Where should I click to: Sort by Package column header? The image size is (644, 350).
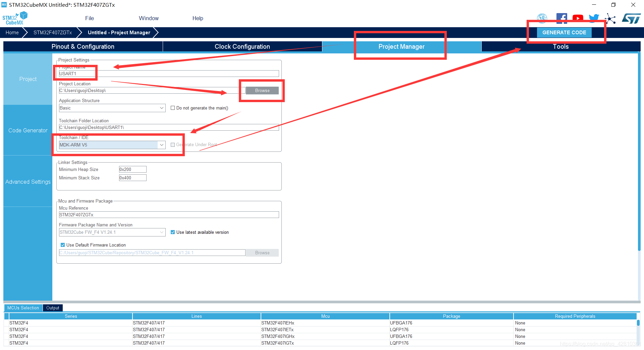[451, 316]
